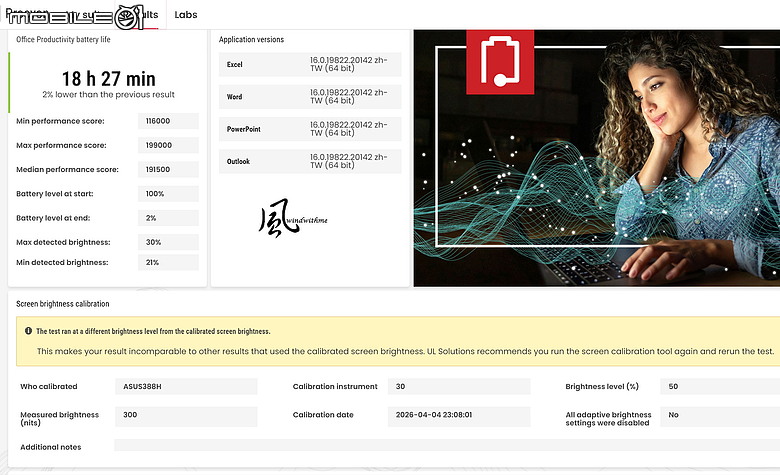
Task: Click the Measured brightness field showing 300
Action: click(x=186, y=416)
